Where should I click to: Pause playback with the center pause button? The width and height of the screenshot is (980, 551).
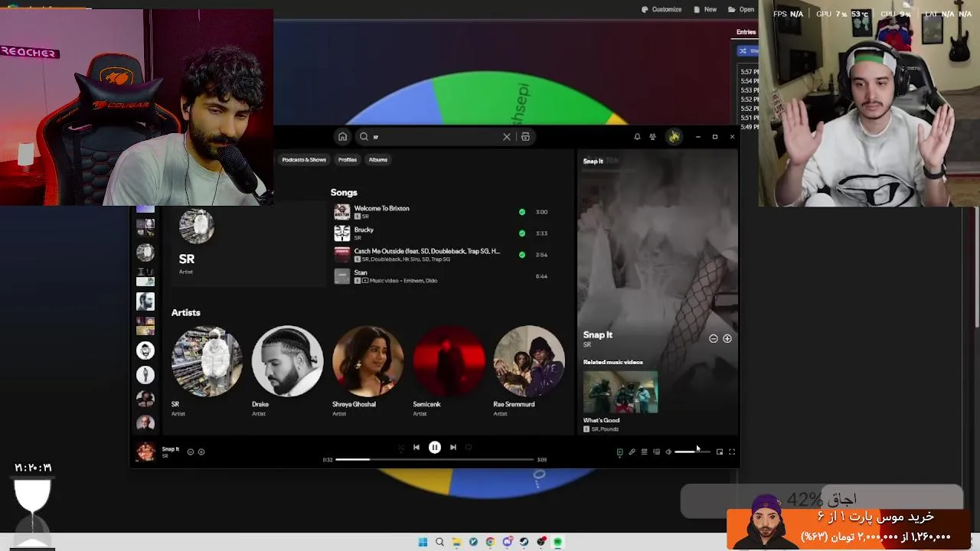pos(434,447)
